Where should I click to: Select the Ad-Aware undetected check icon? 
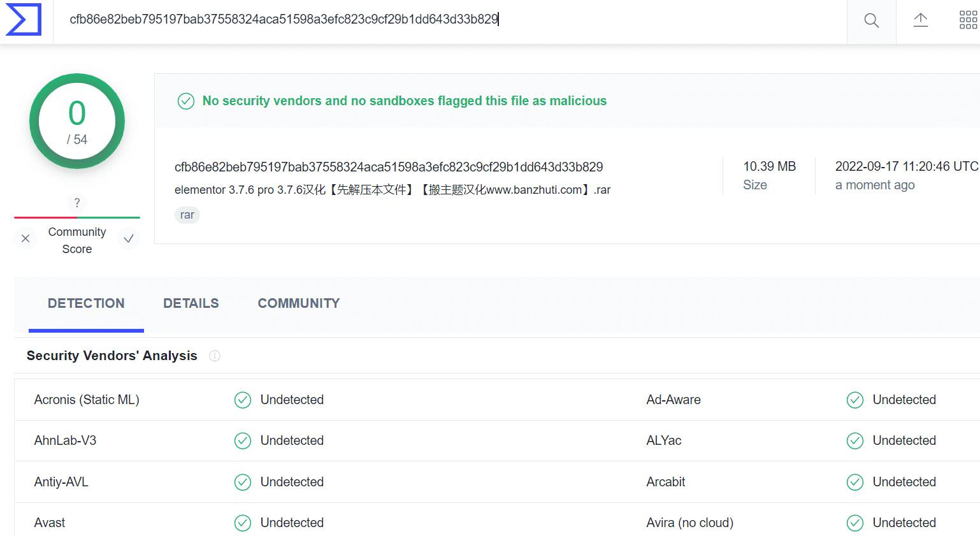coord(855,400)
